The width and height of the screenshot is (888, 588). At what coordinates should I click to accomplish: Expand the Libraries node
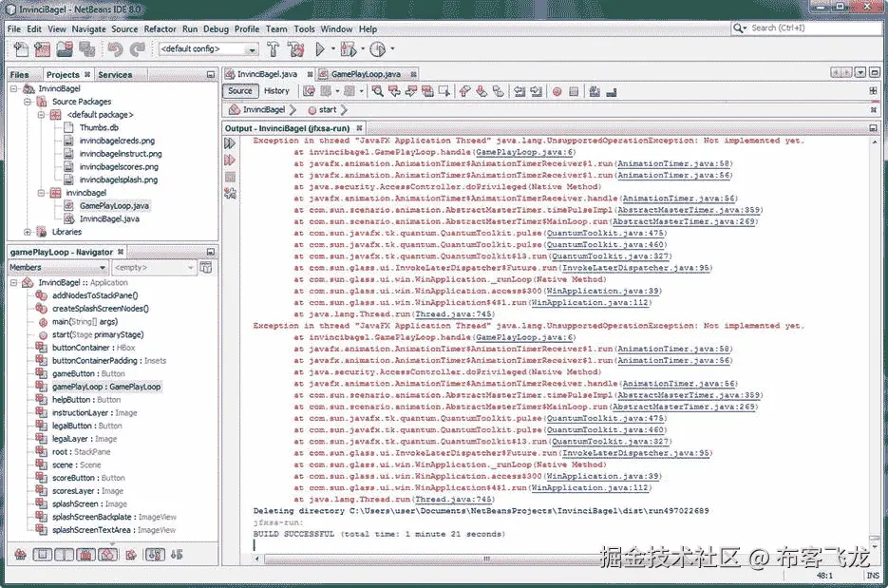click(28, 232)
